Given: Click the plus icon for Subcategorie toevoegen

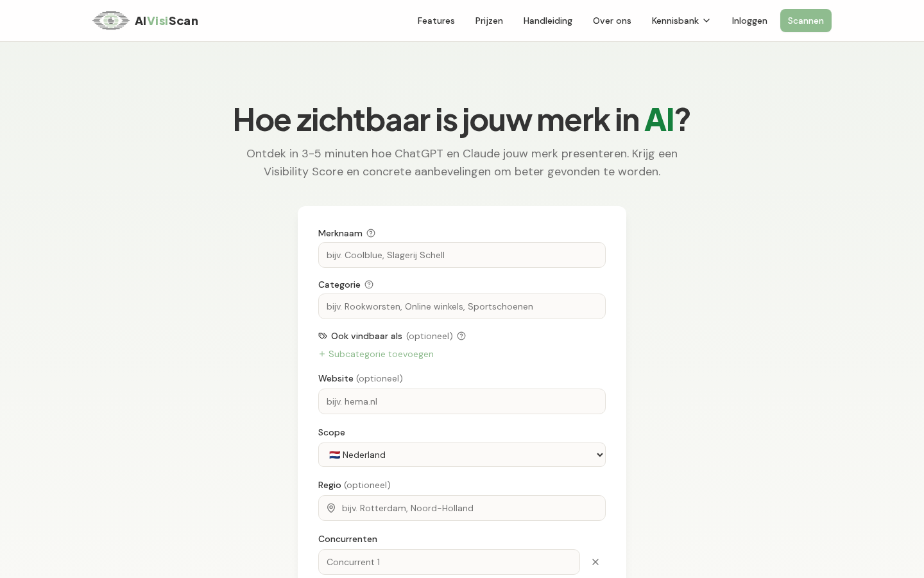Looking at the screenshot, I should [x=322, y=354].
